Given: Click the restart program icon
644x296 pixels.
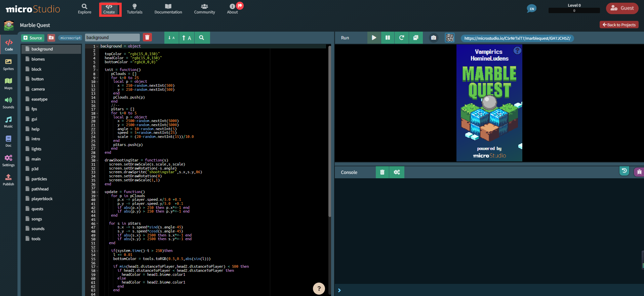Looking at the screenshot, I should (401, 38).
